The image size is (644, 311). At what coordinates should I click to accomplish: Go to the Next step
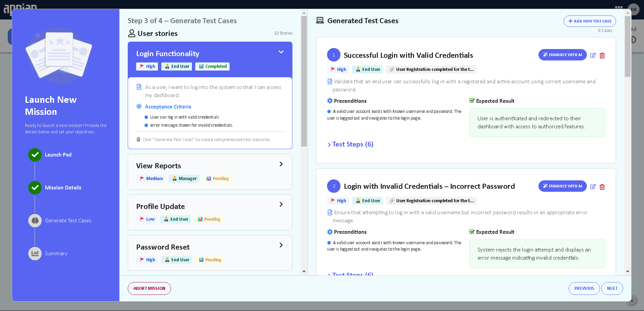coord(612,288)
